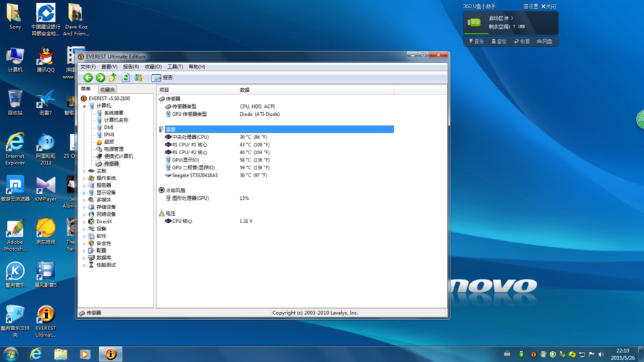Select the CPU 核心 voltage row
The height and width of the screenshot is (362, 644).
point(183,222)
